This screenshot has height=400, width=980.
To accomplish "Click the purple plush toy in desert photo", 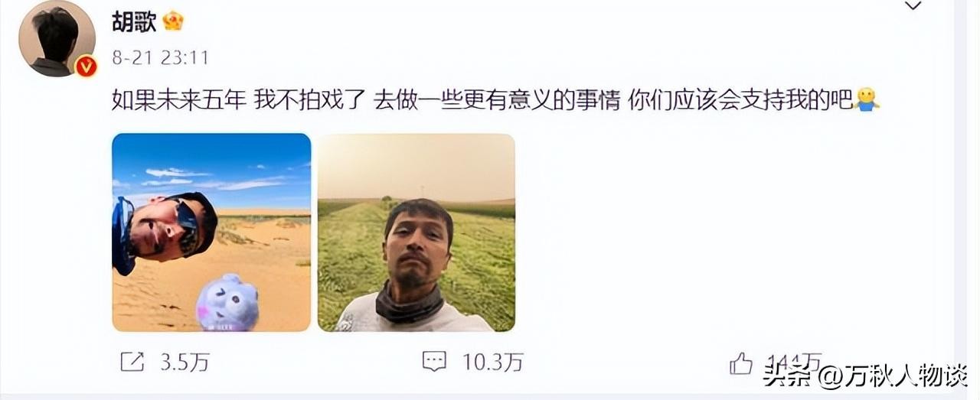I will pyautogui.click(x=227, y=304).
